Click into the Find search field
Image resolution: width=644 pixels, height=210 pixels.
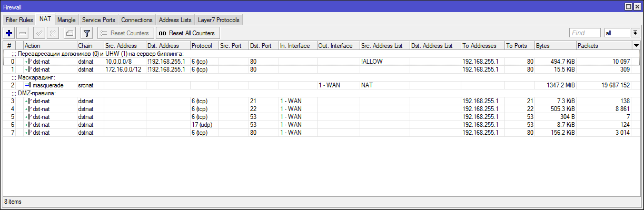pos(585,33)
